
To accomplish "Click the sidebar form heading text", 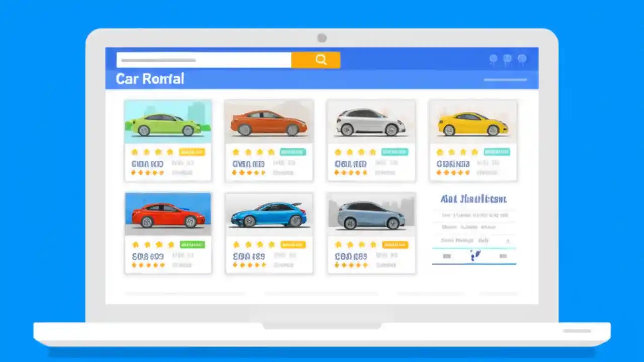I will coord(473,199).
